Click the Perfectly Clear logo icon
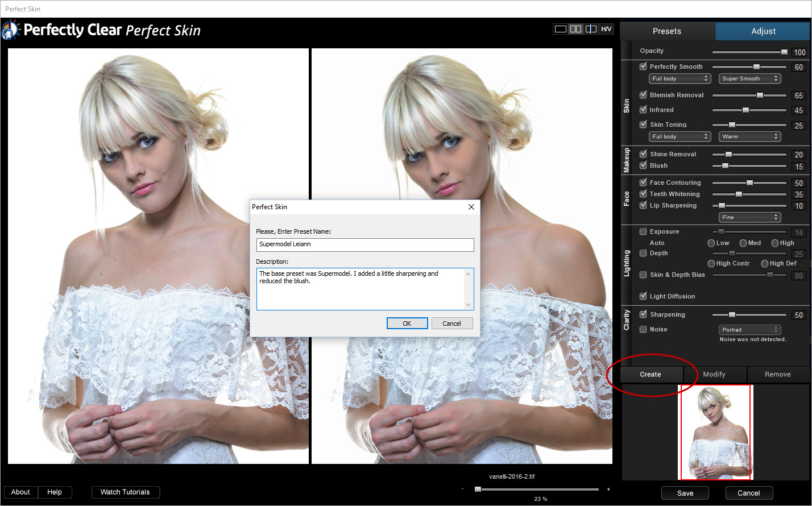Image resolution: width=812 pixels, height=506 pixels. (10, 30)
